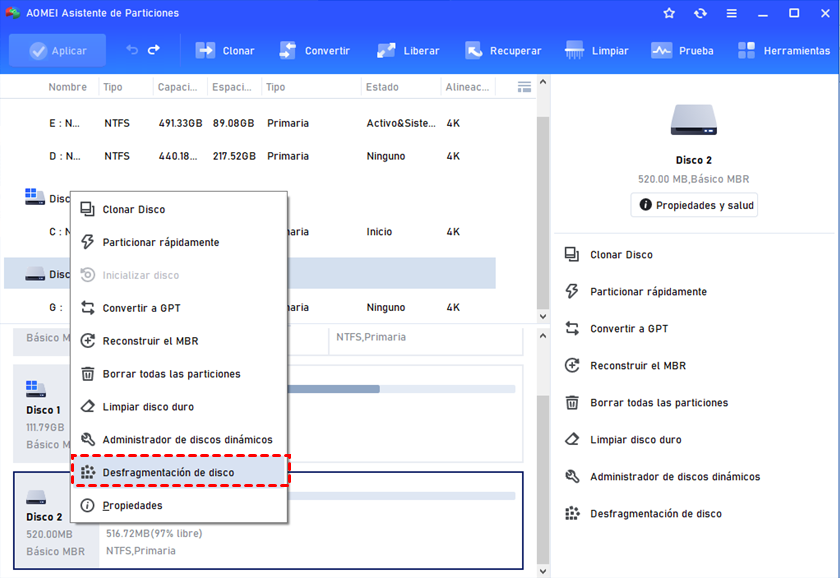Open the Limpiar toolbar option
The width and height of the screenshot is (840, 578).
tap(597, 50)
